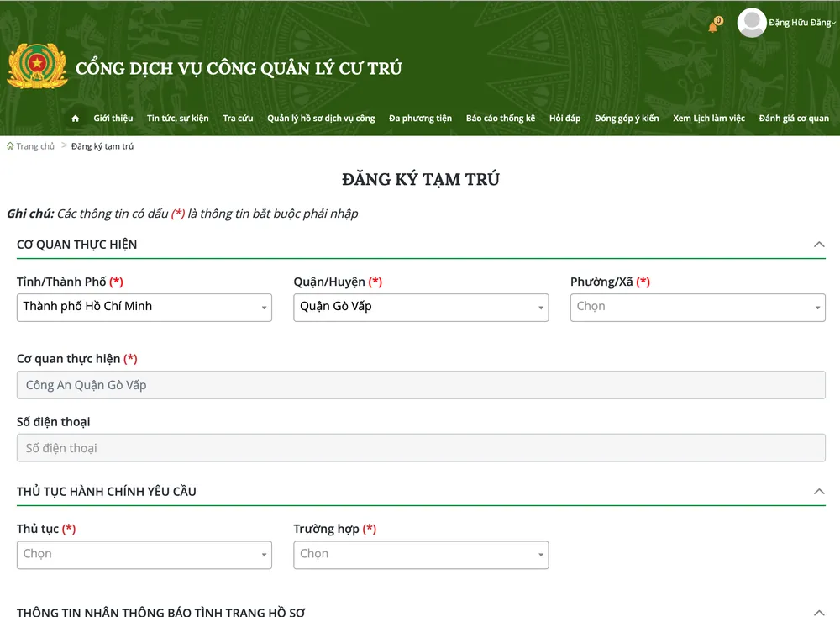Click the notification bell icon
840x617 pixels.
click(712, 27)
